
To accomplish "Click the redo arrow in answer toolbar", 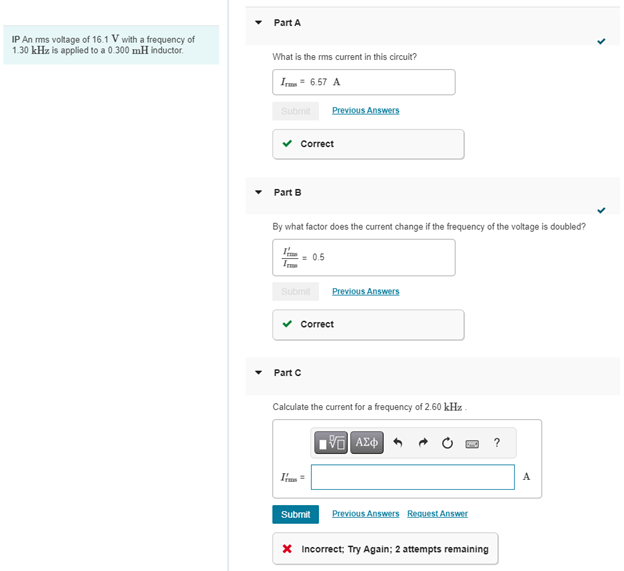I will tap(423, 442).
